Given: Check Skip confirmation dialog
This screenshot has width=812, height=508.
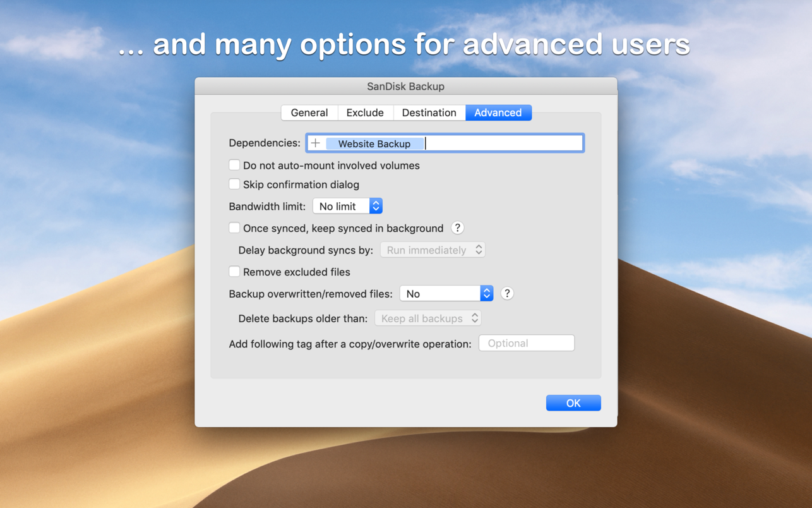Looking at the screenshot, I should click(x=234, y=184).
